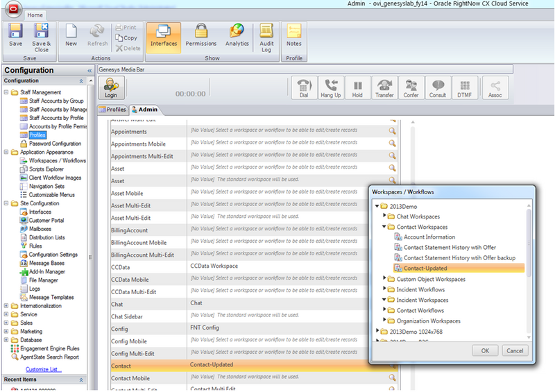Expand the 2013Demo 1024x768 folder
The width and height of the screenshot is (555, 392).
pyautogui.click(x=377, y=330)
